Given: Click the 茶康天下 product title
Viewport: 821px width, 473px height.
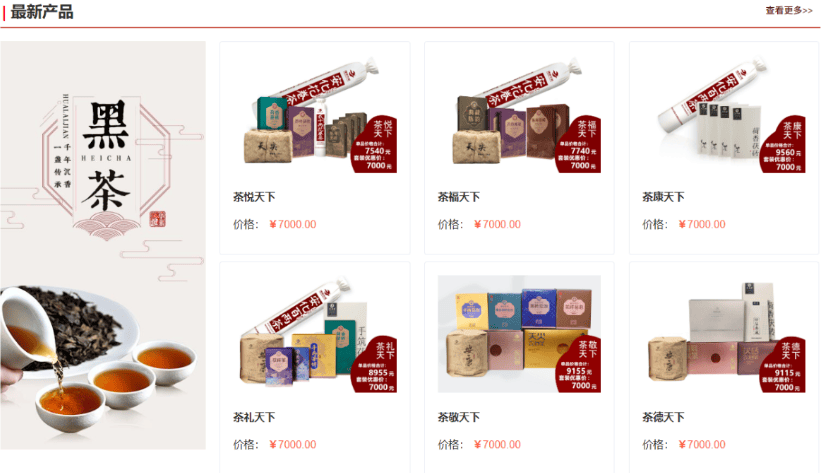Looking at the screenshot, I should click(663, 197).
